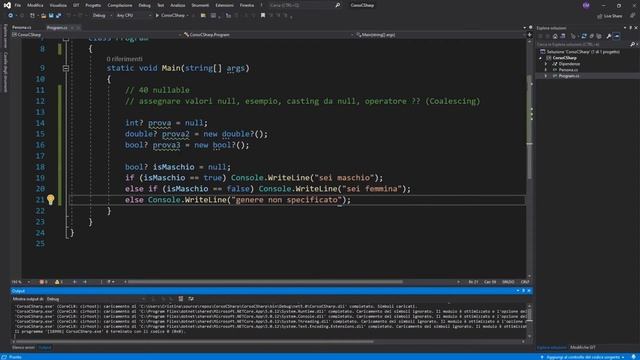Open the Visualizza menu
Viewport: 640px width, 360px height.
point(58,5)
